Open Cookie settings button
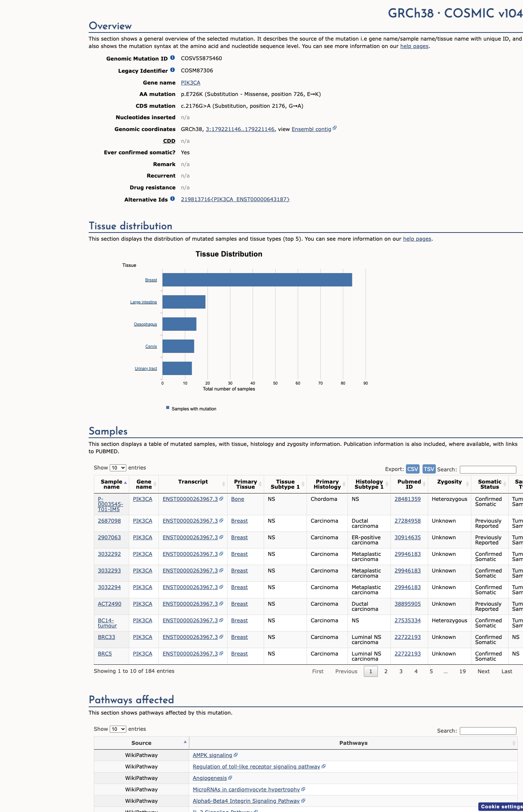Viewport: 523px width, 812px height. [x=501, y=806]
